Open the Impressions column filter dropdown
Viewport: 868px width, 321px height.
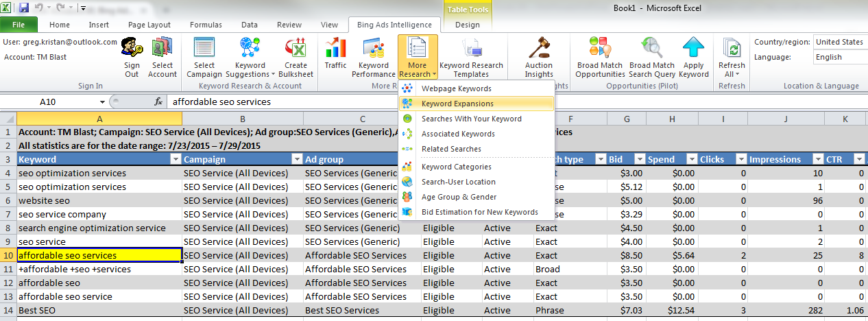tap(818, 159)
